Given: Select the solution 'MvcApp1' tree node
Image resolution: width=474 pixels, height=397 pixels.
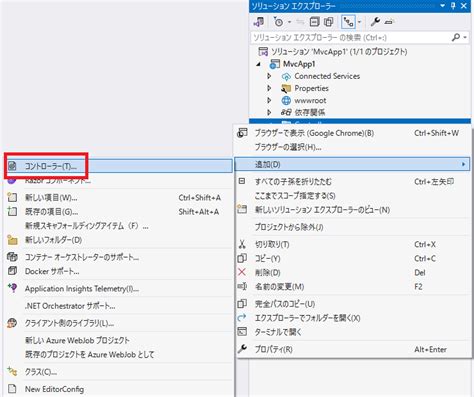Looking at the screenshot, I should (339, 52).
